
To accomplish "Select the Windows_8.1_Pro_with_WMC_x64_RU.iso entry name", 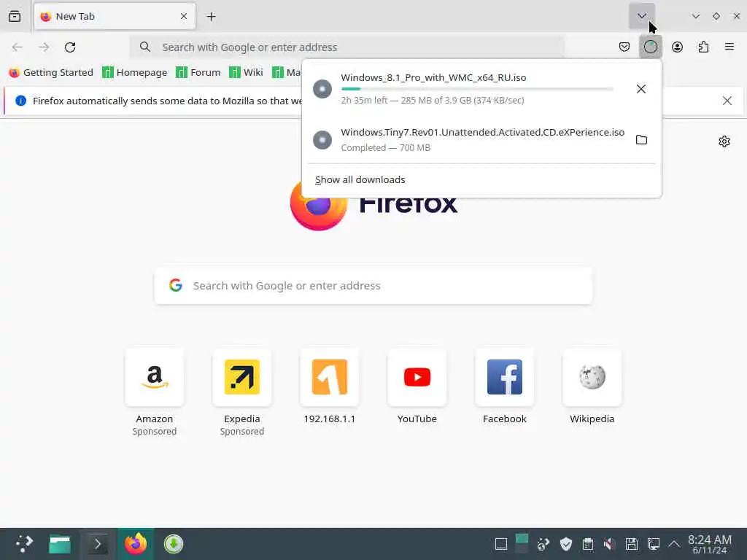I will [433, 77].
